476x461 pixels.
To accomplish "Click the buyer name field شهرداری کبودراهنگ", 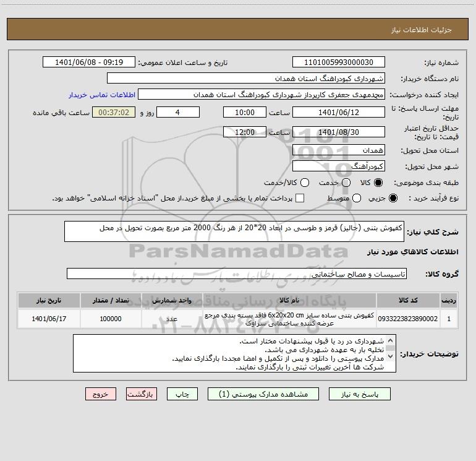I will (246, 79).
